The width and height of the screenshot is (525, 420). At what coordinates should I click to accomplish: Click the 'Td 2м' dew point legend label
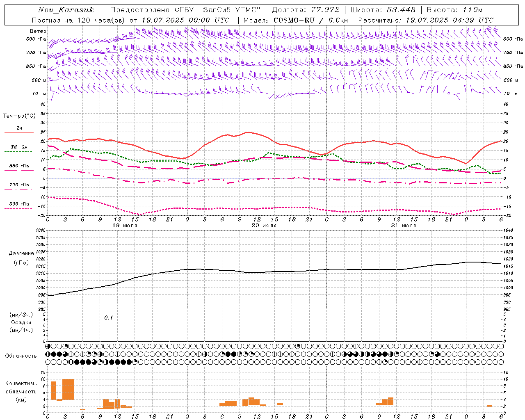coord(19,147)
